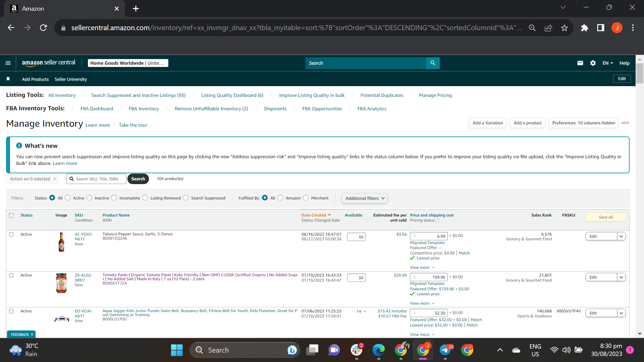This screenshot has width=644, height=362.
Task: Open Edit dropdown arrow for Aqua Jogger row
Action: [x=622, y=313]
